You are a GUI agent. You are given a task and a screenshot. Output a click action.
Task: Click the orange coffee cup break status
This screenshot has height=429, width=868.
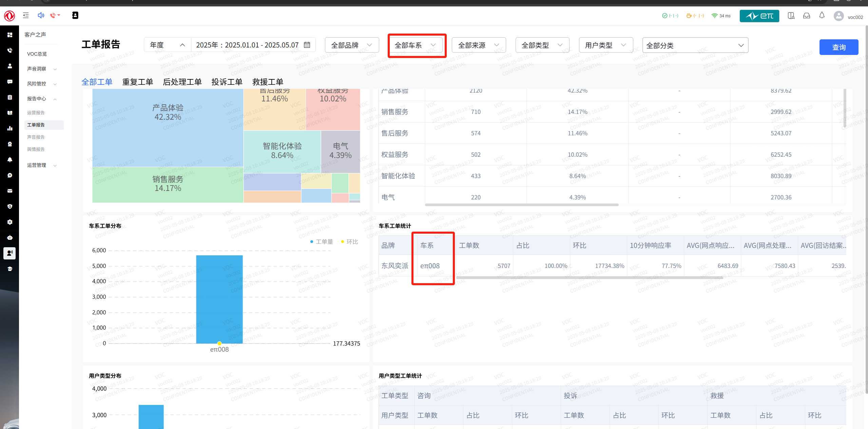click(x=695, y=16)
